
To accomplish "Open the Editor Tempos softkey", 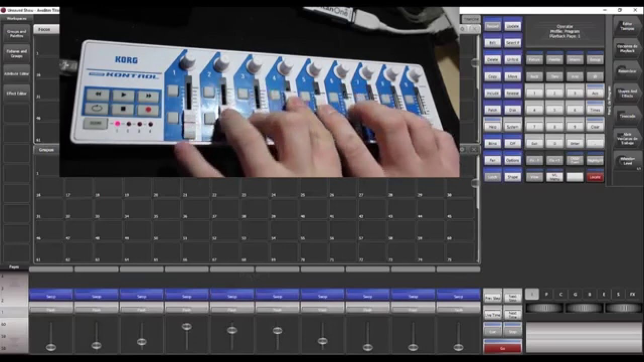I will point(627,27).
